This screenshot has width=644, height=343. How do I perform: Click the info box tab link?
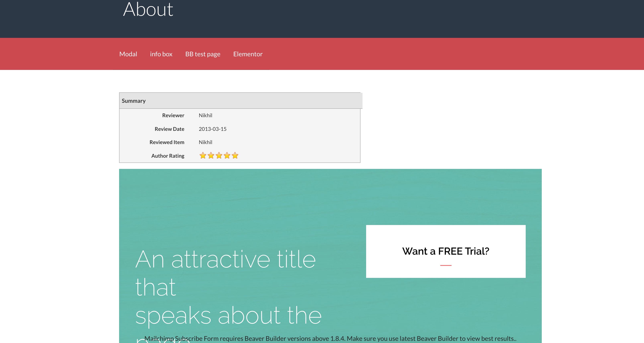pos(161,54)
